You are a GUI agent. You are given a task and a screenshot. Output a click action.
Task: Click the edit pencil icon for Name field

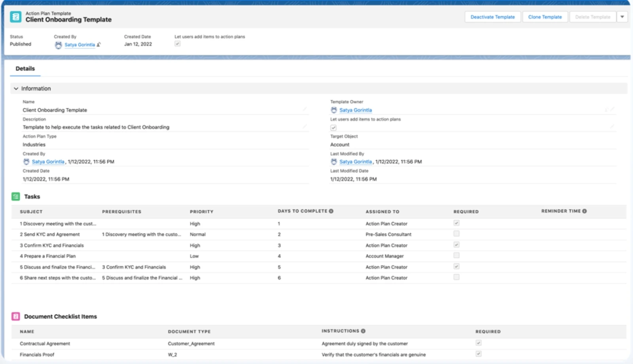(x=305, y=109)
